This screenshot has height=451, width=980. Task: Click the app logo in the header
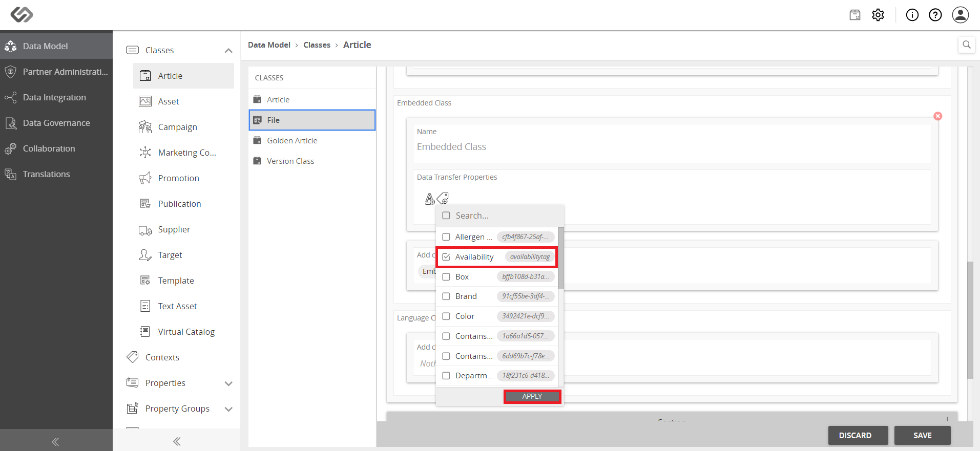pos(22,15)
